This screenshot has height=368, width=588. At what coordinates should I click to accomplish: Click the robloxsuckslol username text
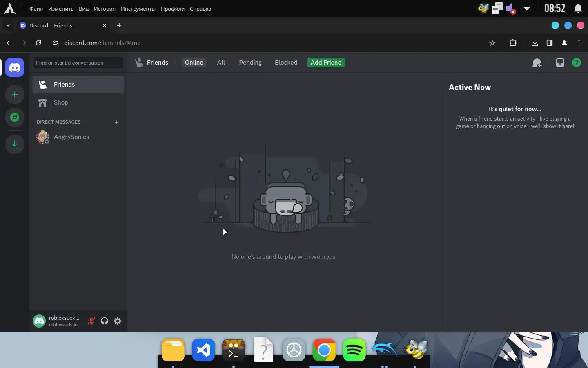64,325
